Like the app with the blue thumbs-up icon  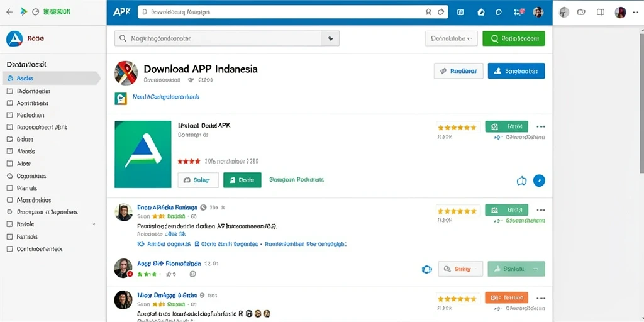pyautogui.click(x=521, y=180)
